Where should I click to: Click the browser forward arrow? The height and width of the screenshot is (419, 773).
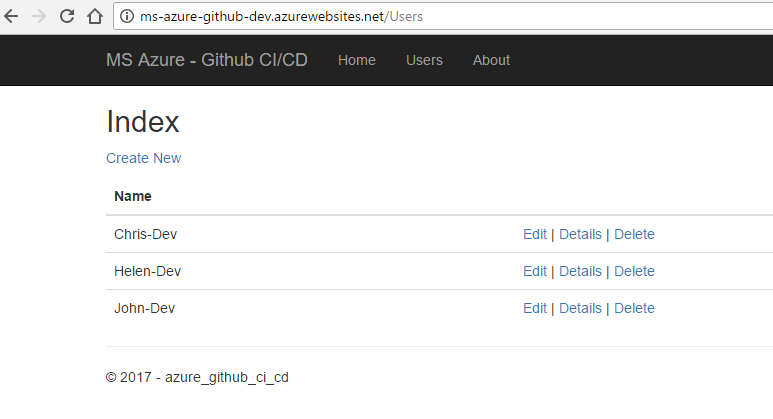tap(40, 16)
